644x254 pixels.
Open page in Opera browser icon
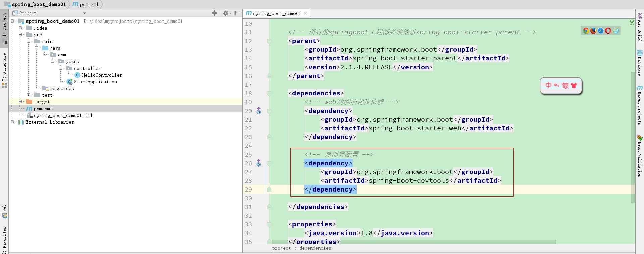pos(608,31)
